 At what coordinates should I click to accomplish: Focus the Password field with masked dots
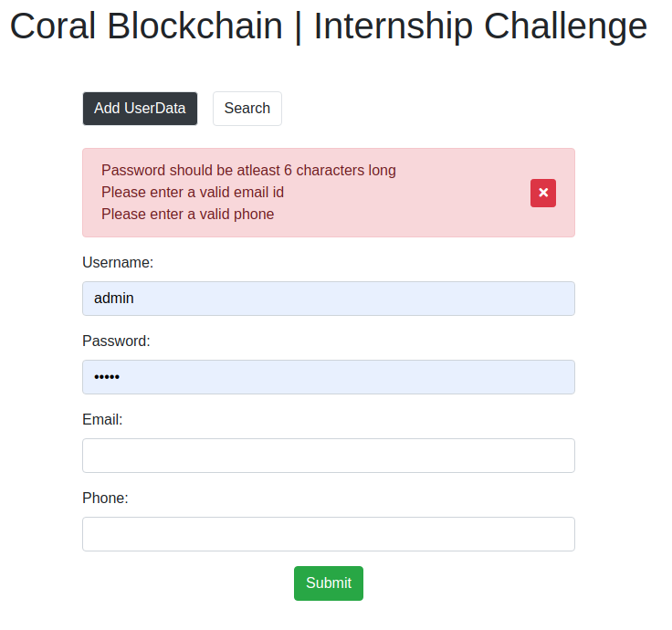329,377
